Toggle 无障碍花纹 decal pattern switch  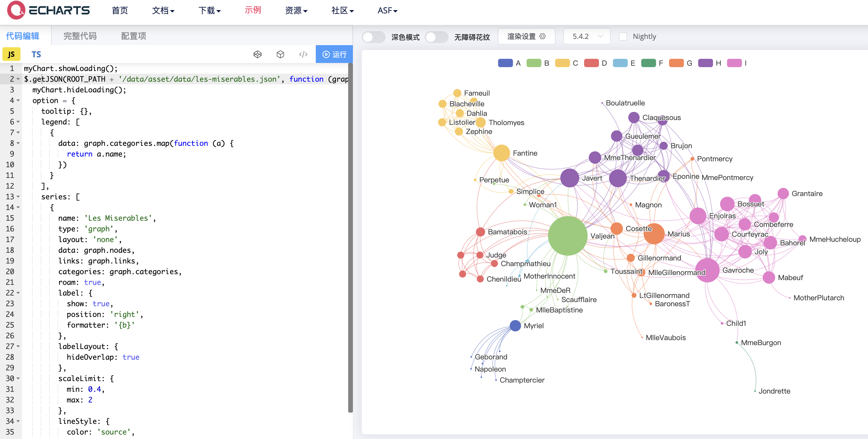coord(436,37)
